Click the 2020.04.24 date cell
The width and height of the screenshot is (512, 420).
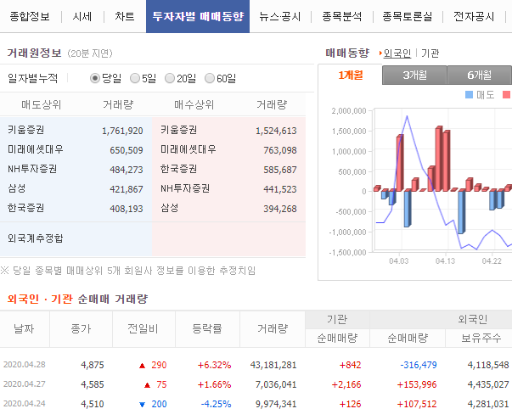click(25, 404)
